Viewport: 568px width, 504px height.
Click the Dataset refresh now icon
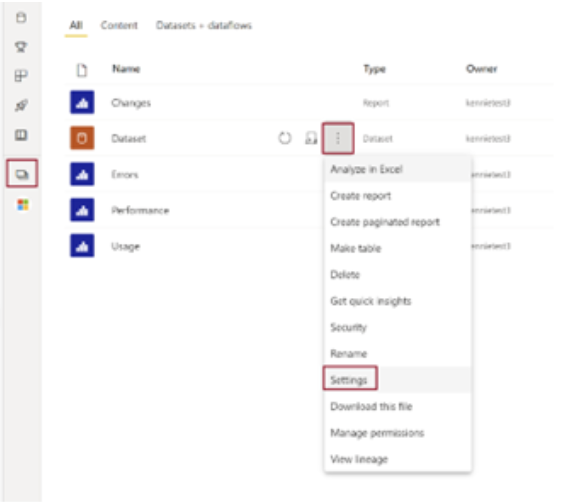tap(285, 138)
